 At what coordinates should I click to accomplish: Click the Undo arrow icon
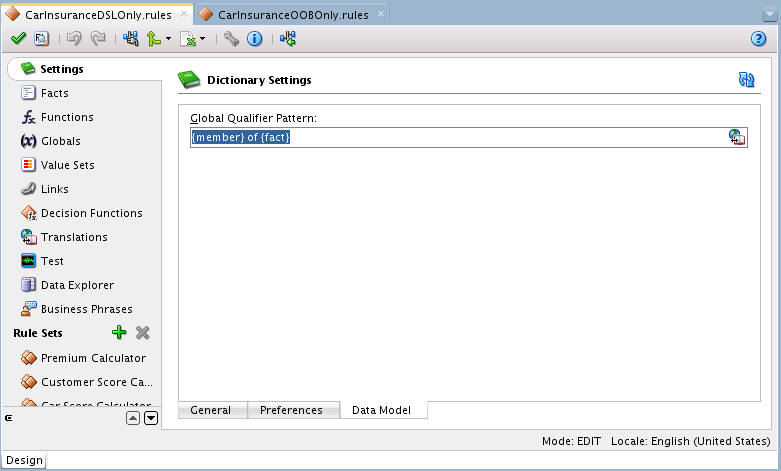point(74,38)
